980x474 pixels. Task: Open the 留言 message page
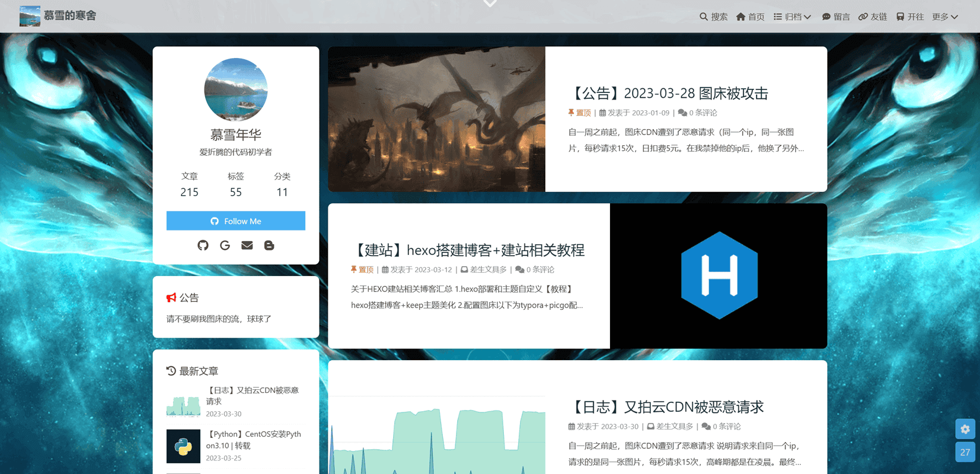click(x=835, y=17)
